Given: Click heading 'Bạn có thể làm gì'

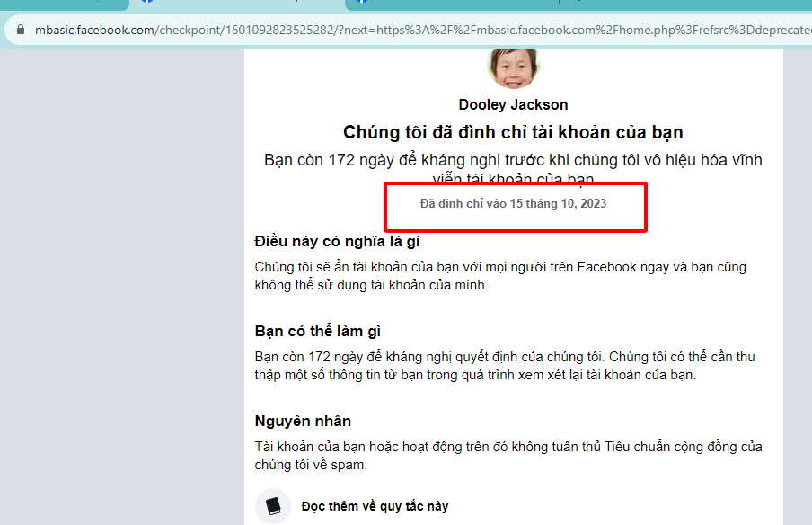Looking at the screenshot, I should [x=317, y=331].
